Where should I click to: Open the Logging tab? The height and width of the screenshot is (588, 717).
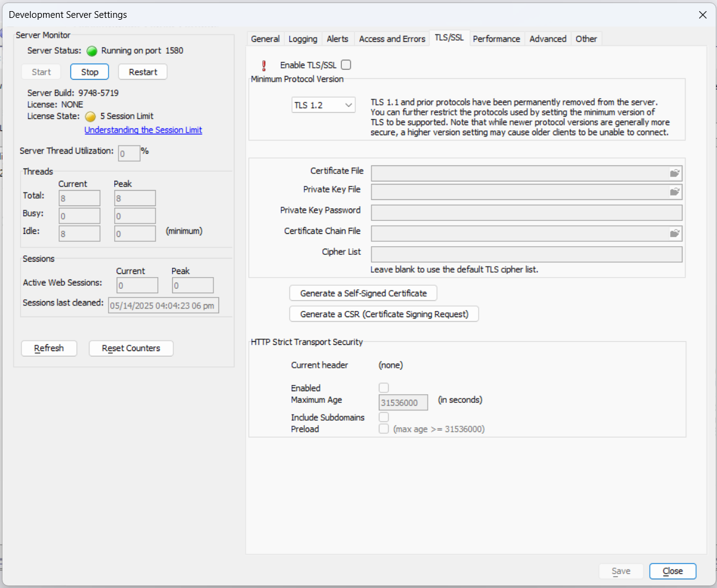303,39
